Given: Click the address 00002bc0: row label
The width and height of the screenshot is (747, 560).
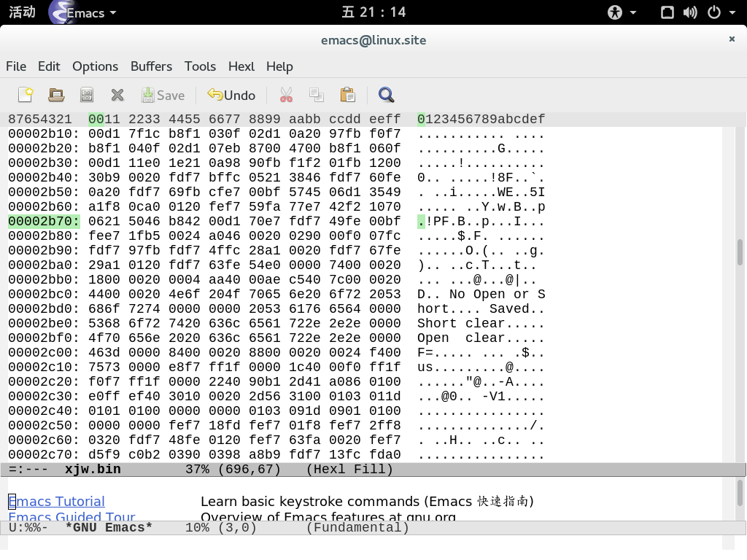Looking at the screenshot, I should [44, 295].
